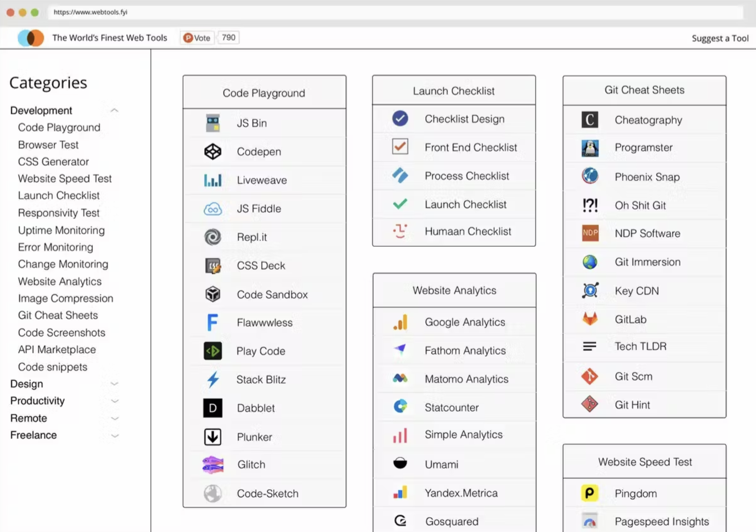Viewport: 756px width, 532px height.
Task: Click the Git Scm icon
Action: (590, 376)
